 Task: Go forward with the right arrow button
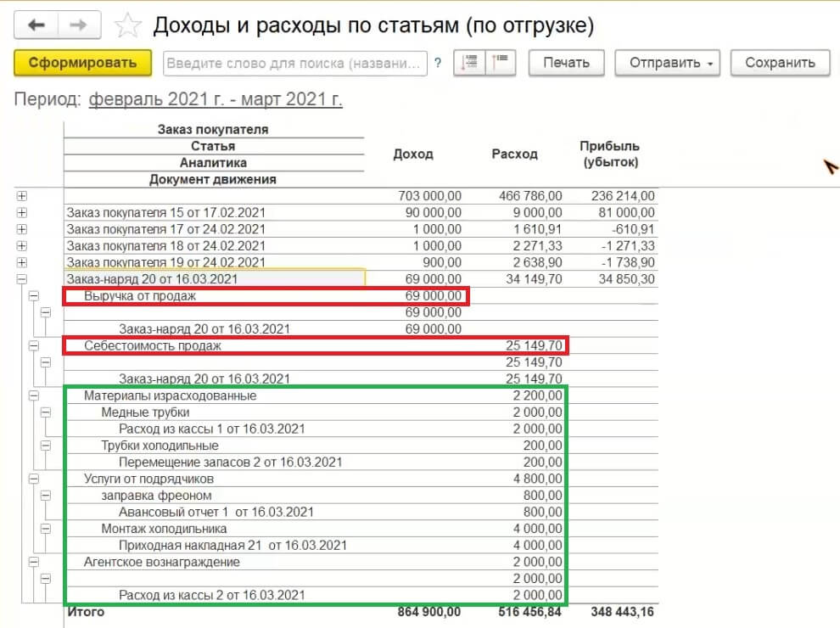point(79,25)
